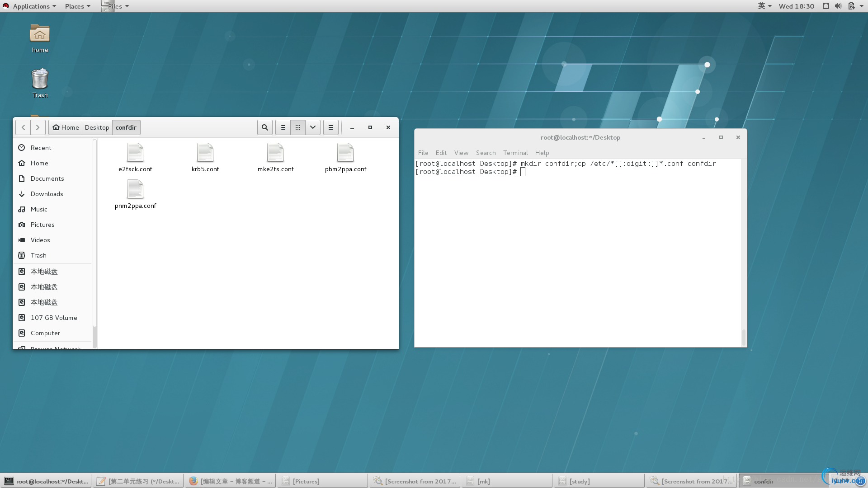Viewport: 868px width, 488px height.
Task: Switch Files to list view
Action: (x=283, y=127)
